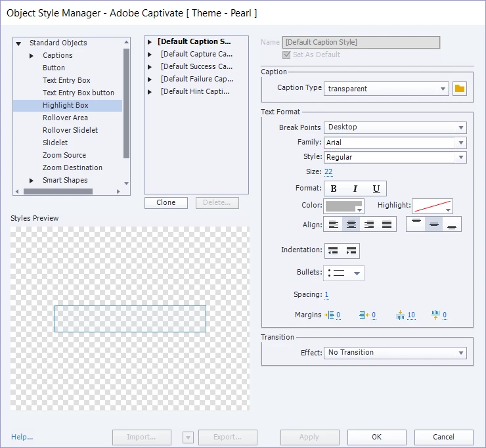The height and width of the screenshot is (448, 486).
Task: Expand the Captions tree node
Action: (x=32, y=56)
